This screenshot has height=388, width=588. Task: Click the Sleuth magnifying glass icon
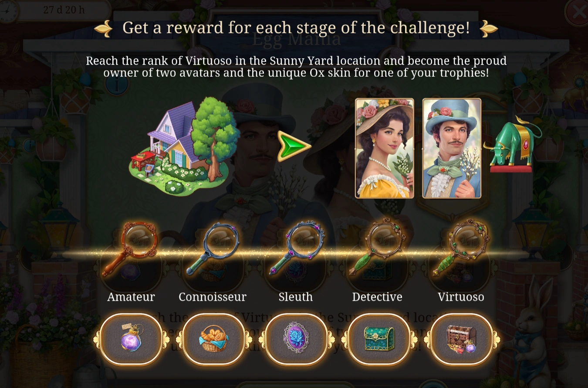297,249
